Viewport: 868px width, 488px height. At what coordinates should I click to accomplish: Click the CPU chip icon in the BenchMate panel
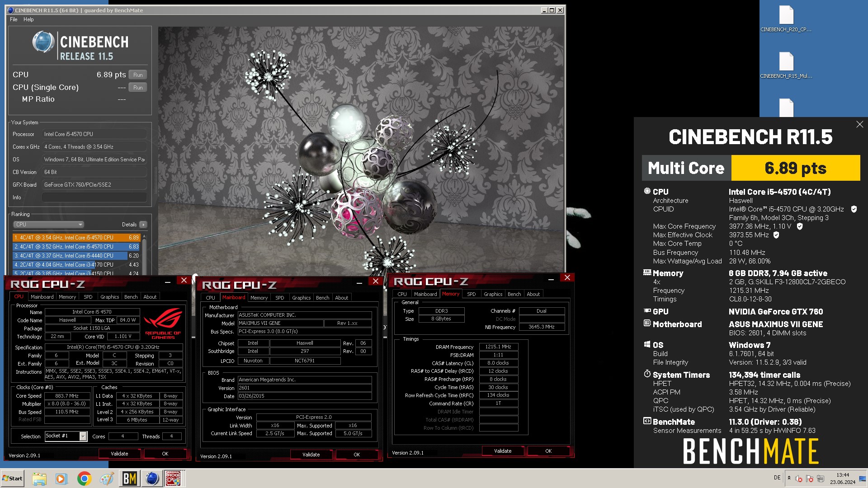click(647, 191)
